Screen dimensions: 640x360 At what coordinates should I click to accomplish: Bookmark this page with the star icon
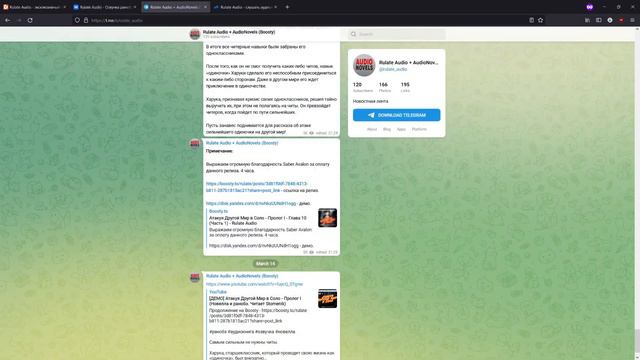(540, 20)
